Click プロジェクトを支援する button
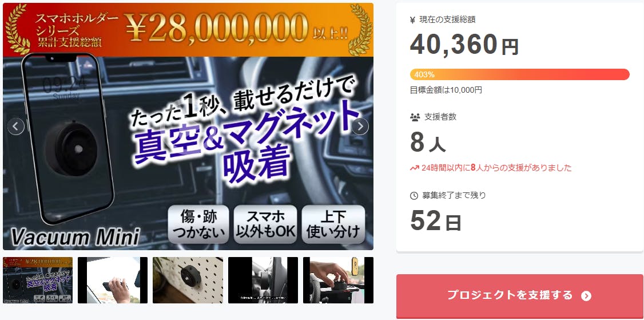 click(x=519, y=296)
